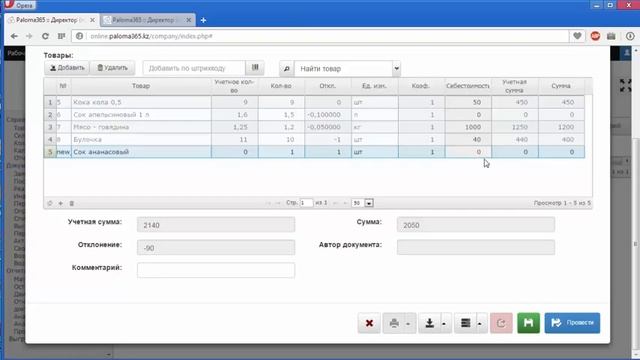640x360 pixels.
Task: Open the Speed Dial grid icon
Action: point(62,36)
